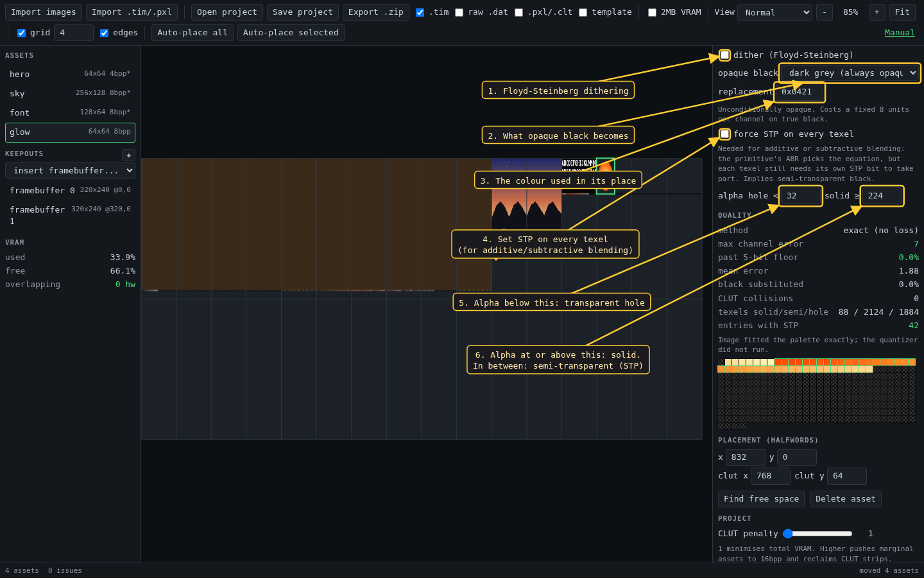The height and width of the screenshot is (578, 924).
Task: Open project from toolbar
Action: 227,12
